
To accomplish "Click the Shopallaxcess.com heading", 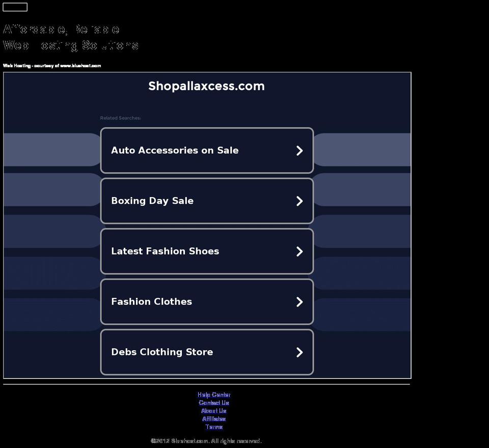I will coord(206,86).
